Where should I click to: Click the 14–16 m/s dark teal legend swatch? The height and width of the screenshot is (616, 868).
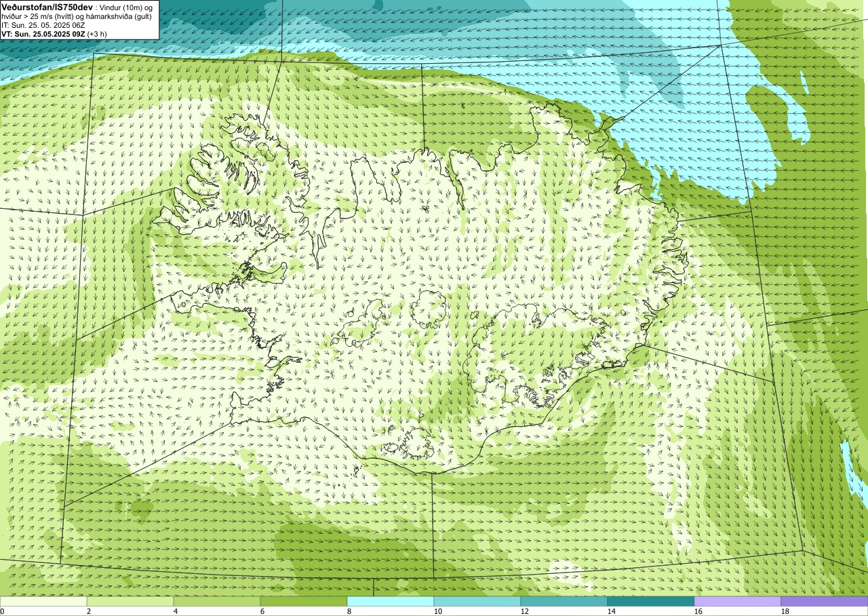651,601
